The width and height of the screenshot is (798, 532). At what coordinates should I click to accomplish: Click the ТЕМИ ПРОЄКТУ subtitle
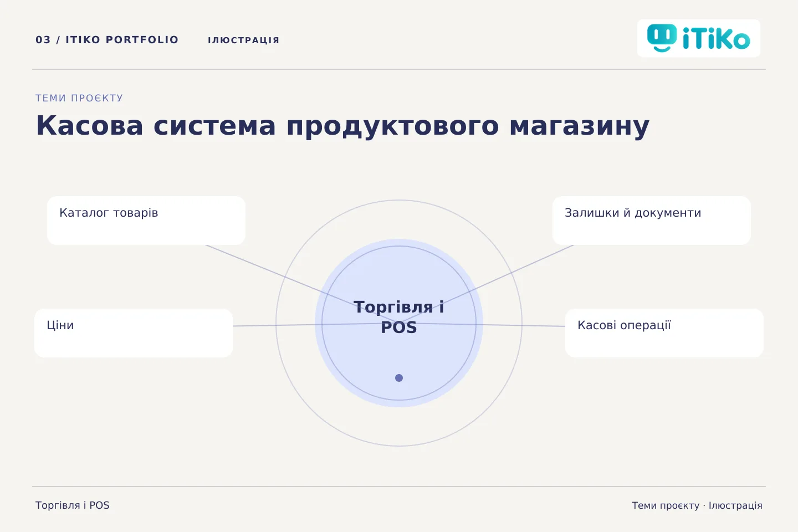click(x=79, y=98)
